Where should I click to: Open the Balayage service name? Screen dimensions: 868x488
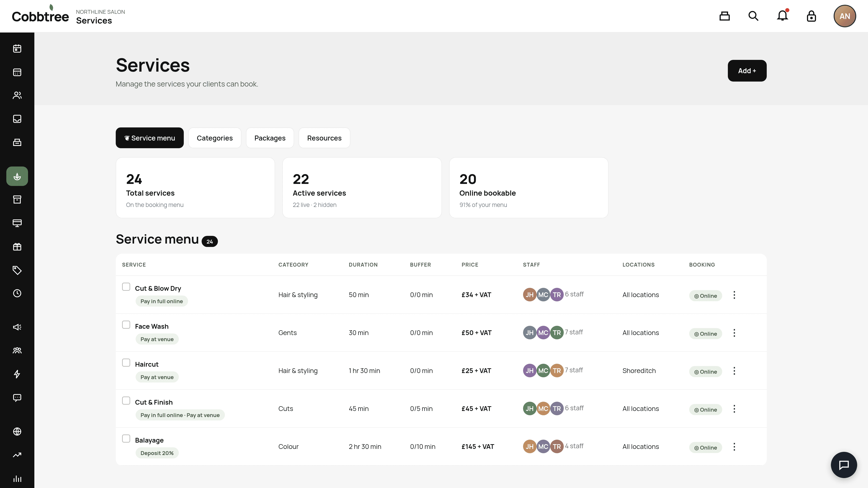[x=149, y=440]
